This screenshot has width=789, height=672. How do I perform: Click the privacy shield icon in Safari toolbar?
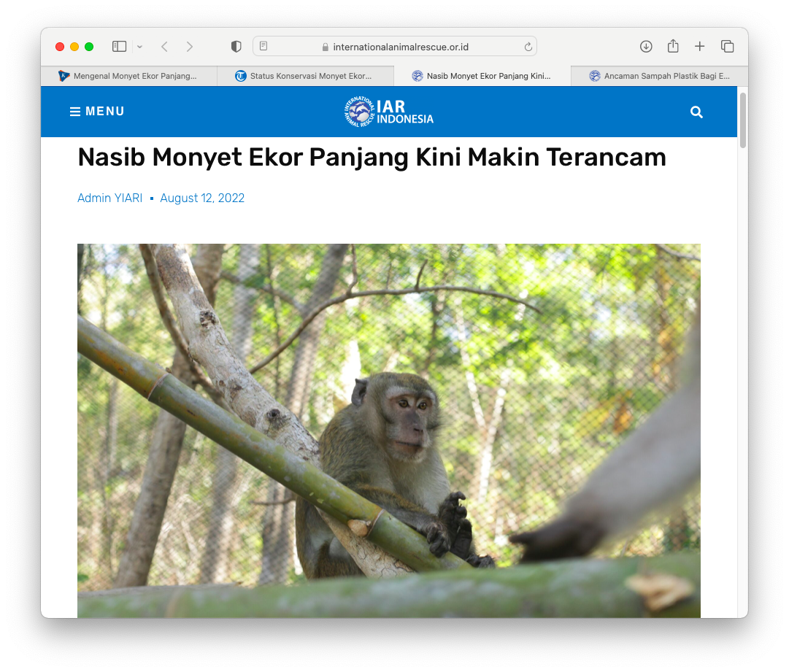235,45
